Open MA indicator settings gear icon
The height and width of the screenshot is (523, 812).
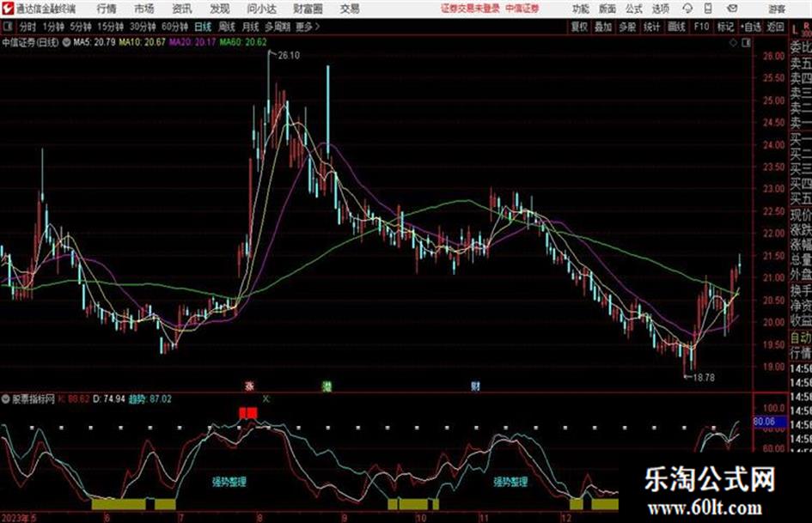[66, 42]
